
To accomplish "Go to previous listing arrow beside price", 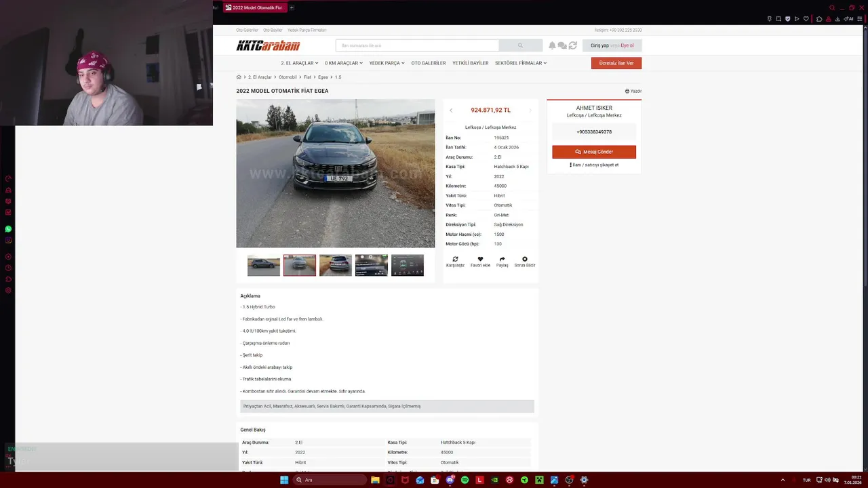I will tap(451, 110).
